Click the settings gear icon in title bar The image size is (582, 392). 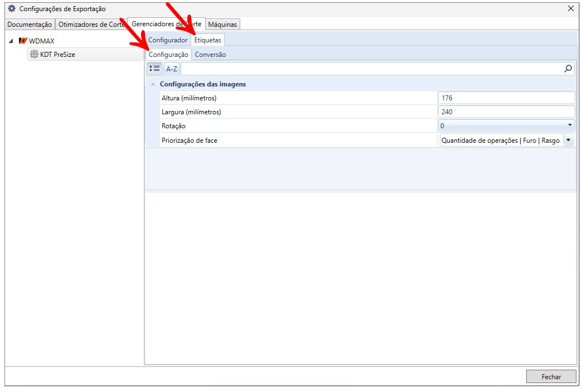[12, 8]
